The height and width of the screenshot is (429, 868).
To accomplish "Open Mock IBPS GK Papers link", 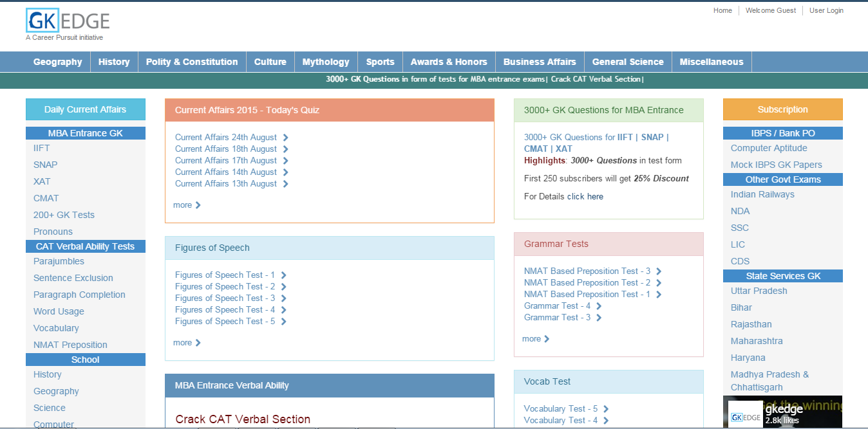I will pos(777,165).
